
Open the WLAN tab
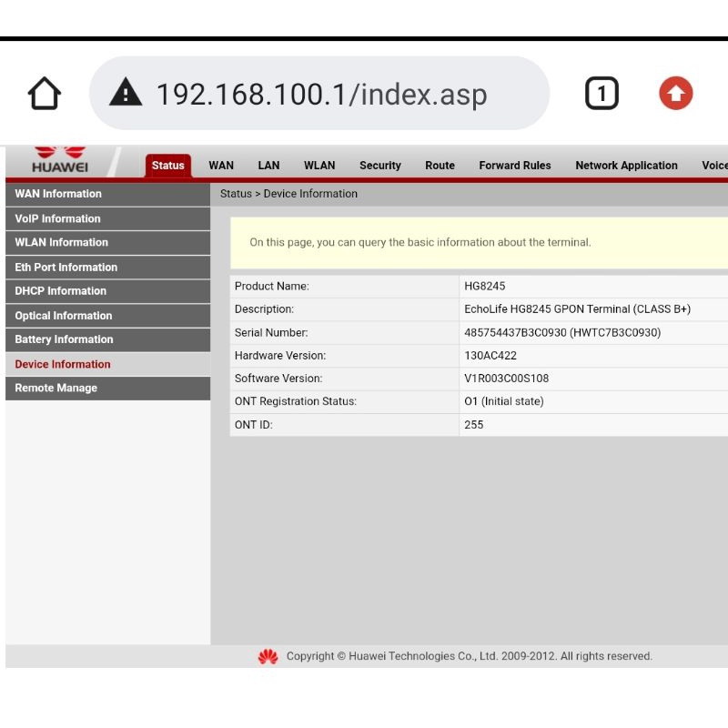tap(319, 166)
